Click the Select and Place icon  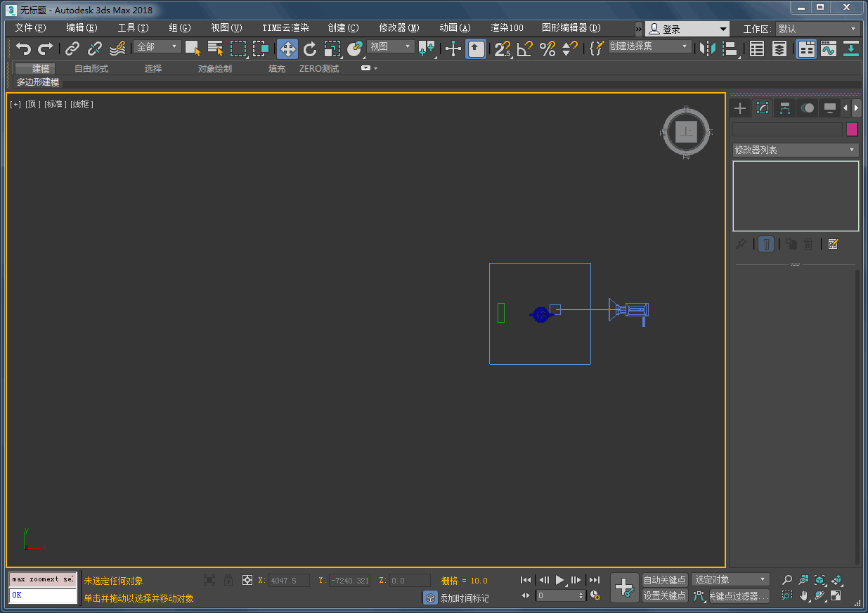tap(355, 49)
